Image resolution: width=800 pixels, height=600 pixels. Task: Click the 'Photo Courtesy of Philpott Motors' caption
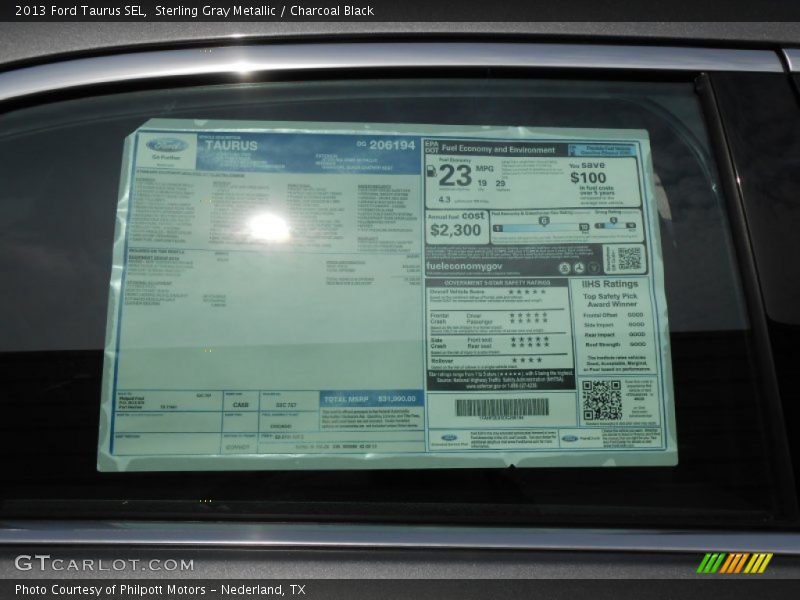tap(110, 590)
